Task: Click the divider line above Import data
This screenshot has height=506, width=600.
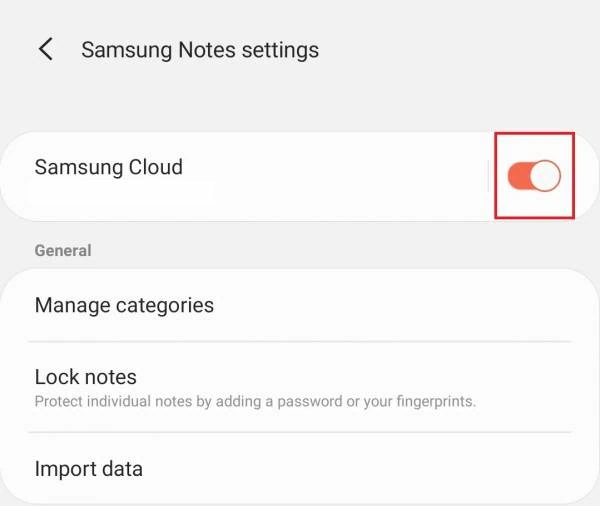Action: click(300, 432)
